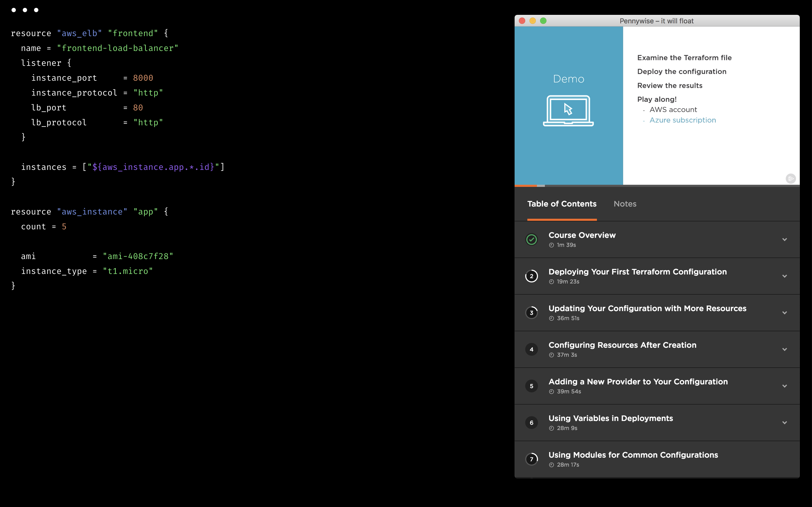Open Using Variables in Deployments module title
This screenshot has height=507, width=812.
[610, 418]
